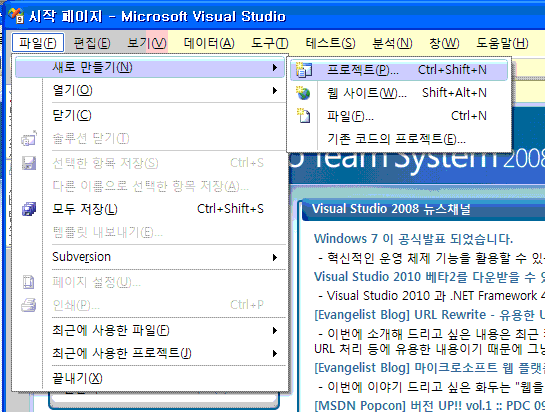Select the 끝내기(X) menu entry

(x=150, y=378)
